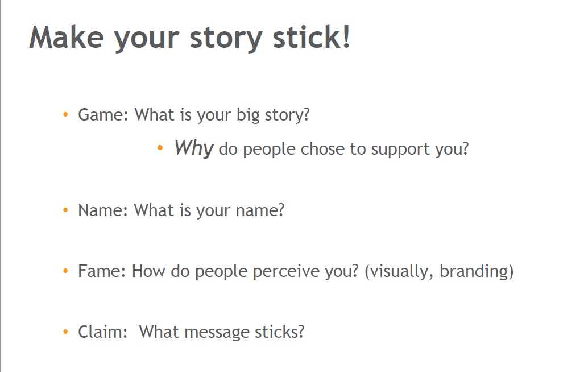Click the word 'branding)' at line end

pos(477,271)
